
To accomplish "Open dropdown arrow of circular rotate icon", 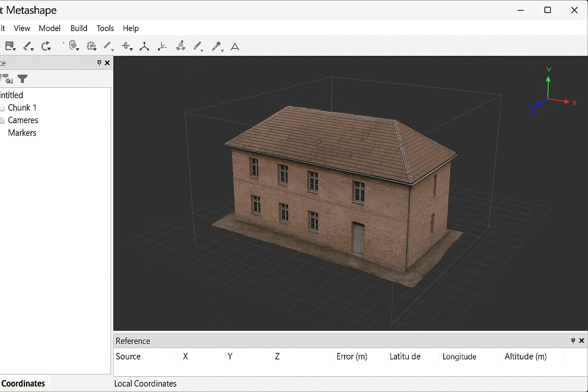I will click(x=49, y=49).
